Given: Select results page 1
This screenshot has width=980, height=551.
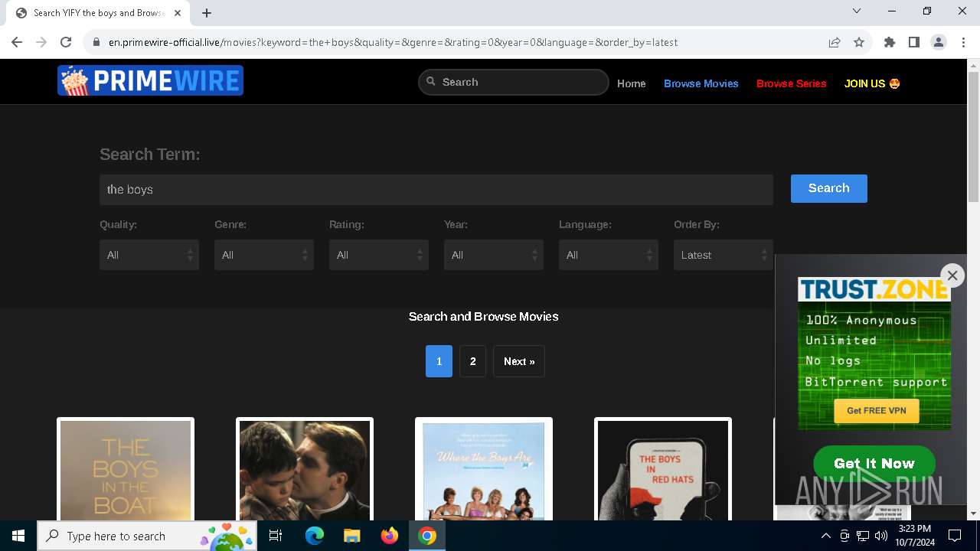Looking at the screenshot, I should pos(439,361).
